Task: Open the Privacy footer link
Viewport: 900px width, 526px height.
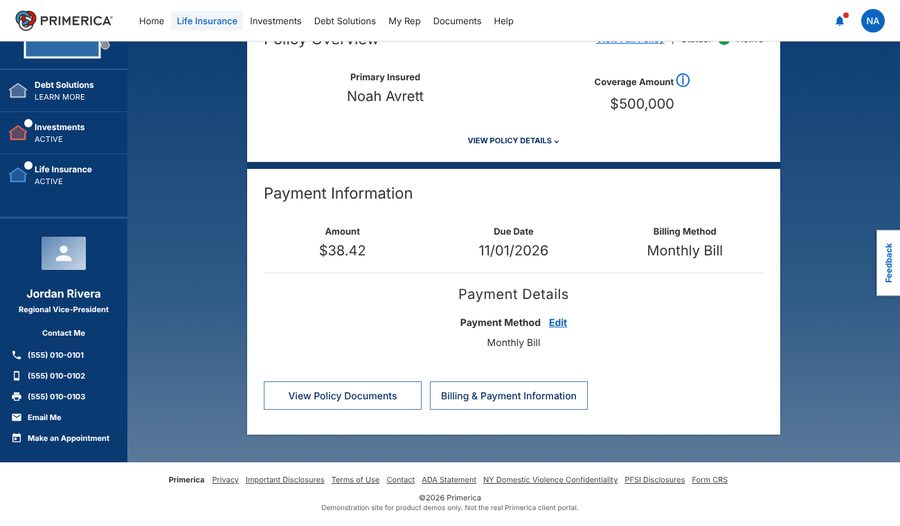Action: 225,479
